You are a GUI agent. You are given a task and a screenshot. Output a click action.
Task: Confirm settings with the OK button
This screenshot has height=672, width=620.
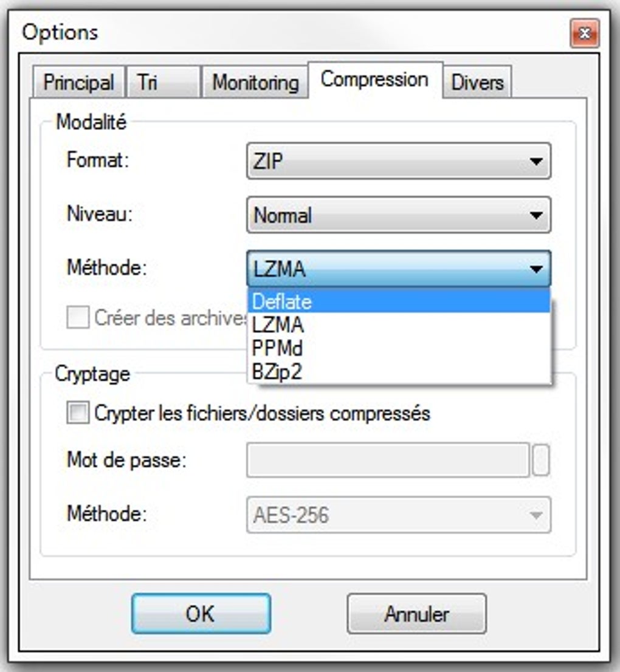pos(202,613)
